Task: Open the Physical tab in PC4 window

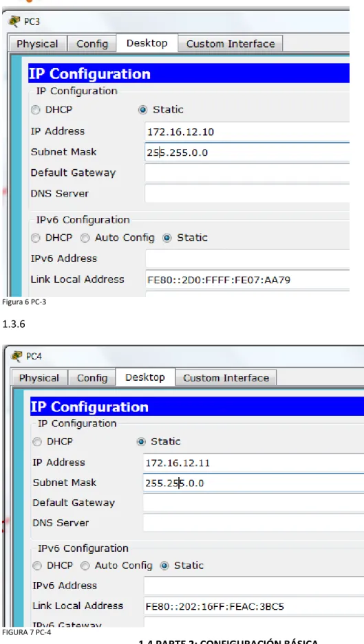Action: coord(39,378)
